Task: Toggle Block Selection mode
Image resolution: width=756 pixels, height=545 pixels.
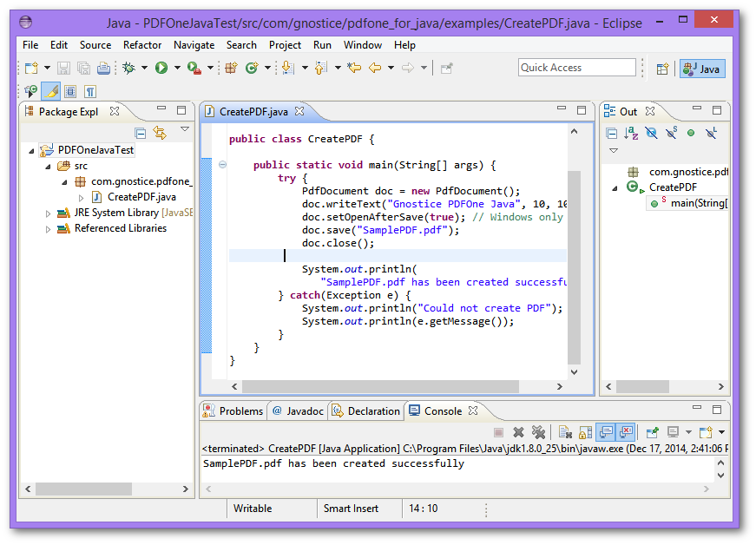Action: coord(70,91)
